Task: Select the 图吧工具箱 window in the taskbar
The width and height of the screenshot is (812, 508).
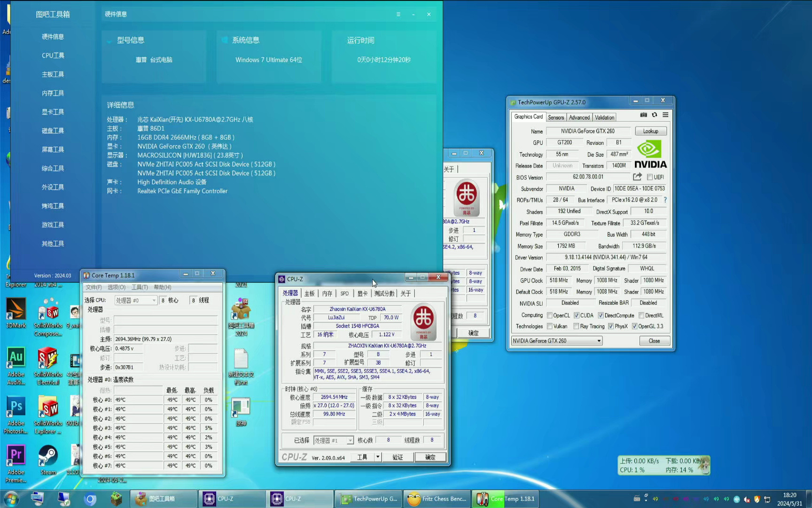Action: click(x=163, y=499)
